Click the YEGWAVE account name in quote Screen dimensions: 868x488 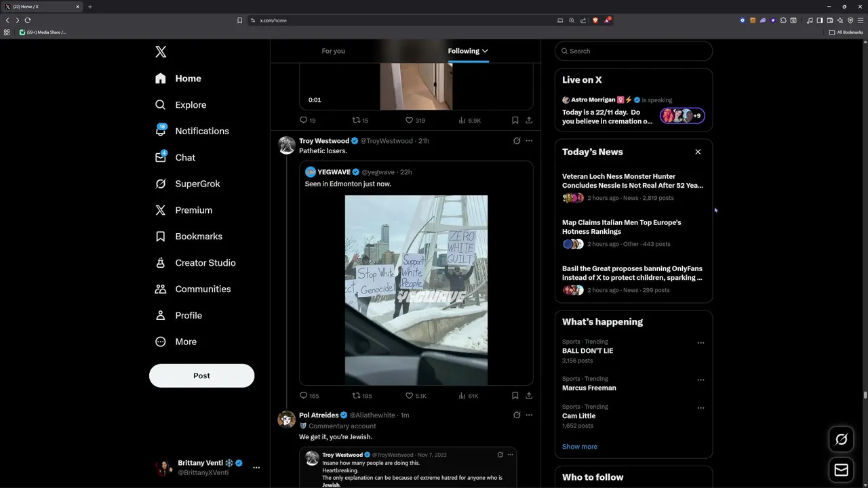334,172
